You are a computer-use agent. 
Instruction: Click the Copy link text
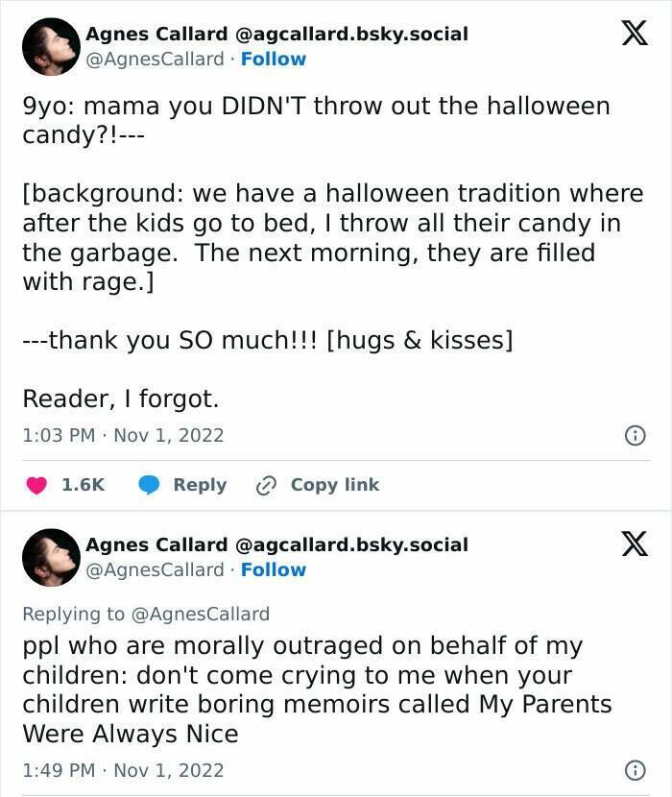335,485
